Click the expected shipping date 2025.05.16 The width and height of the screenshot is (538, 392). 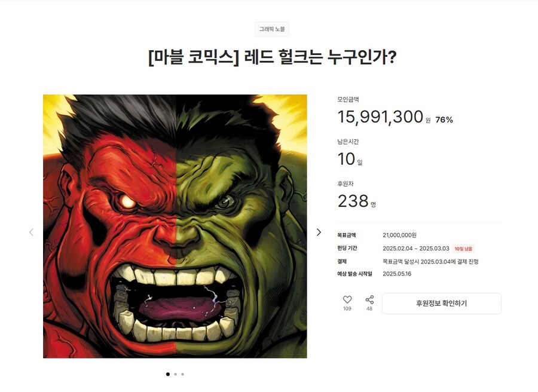pyautogui.click(x=397, y=274)
